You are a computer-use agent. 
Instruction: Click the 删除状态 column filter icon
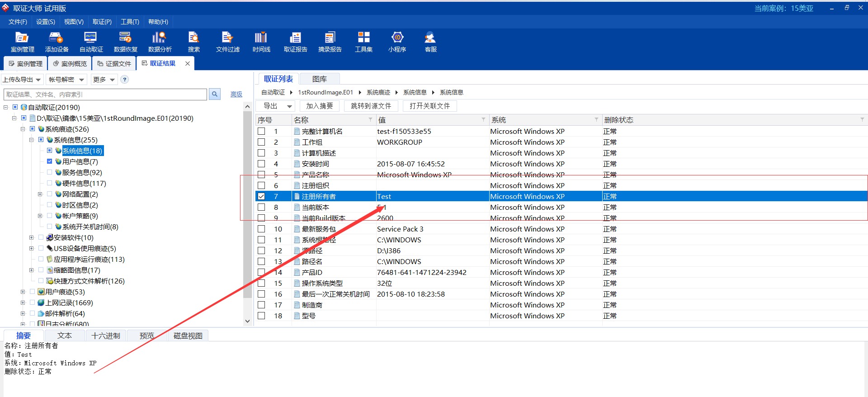point(862,120)
